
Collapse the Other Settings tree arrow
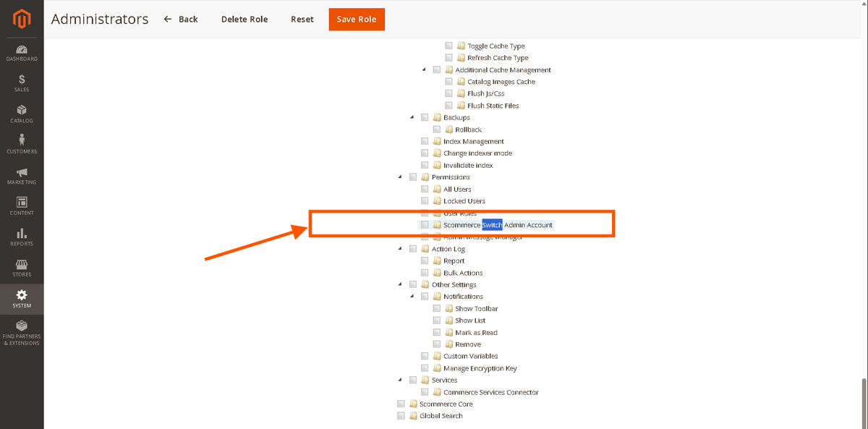[401, 285]
